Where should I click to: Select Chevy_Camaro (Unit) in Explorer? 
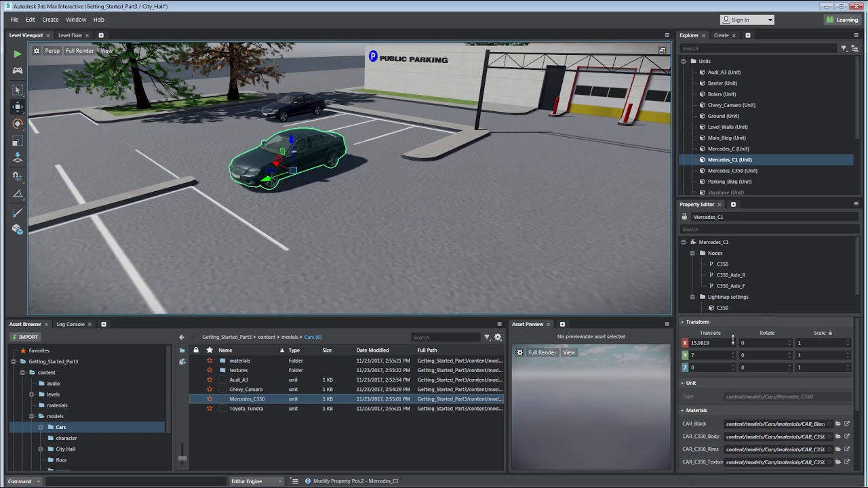[731, 105]
